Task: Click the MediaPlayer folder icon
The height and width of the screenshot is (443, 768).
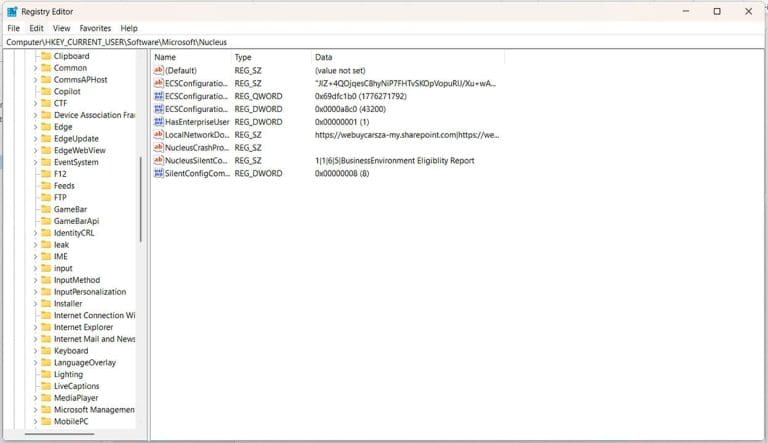Action: coord(46,397)
